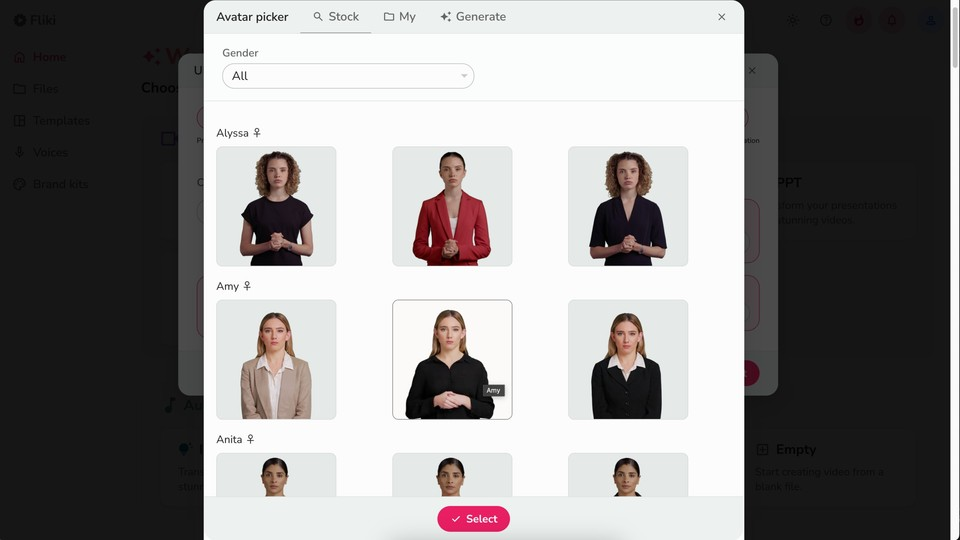Open the user profile icon in header
Viewport: 960px width, 540px height.
[x=931, y=20]
